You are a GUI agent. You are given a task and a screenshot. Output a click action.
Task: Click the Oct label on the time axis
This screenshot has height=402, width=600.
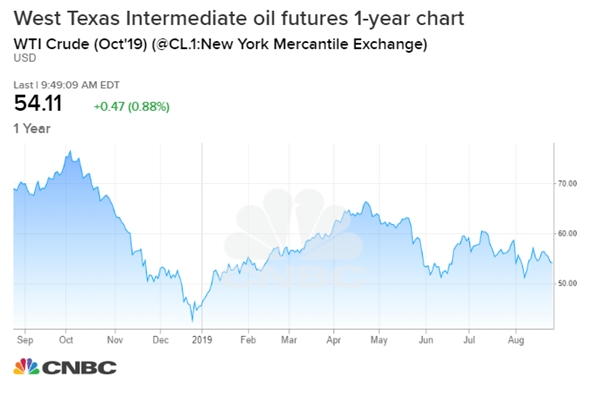pyautogui.click(x=68, y=340)
